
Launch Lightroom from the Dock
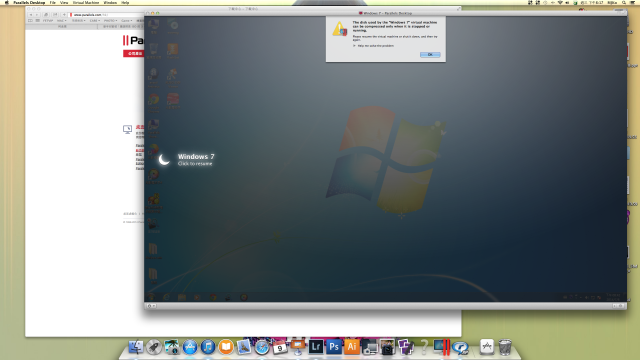tap(316, 347)
